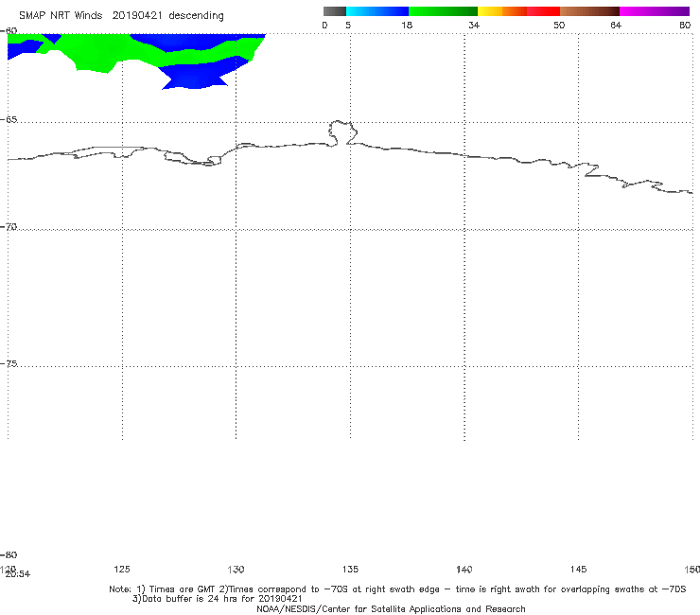Click the "125" longitude label
Viewport: 700px width, 615px height.
point(122,569)
